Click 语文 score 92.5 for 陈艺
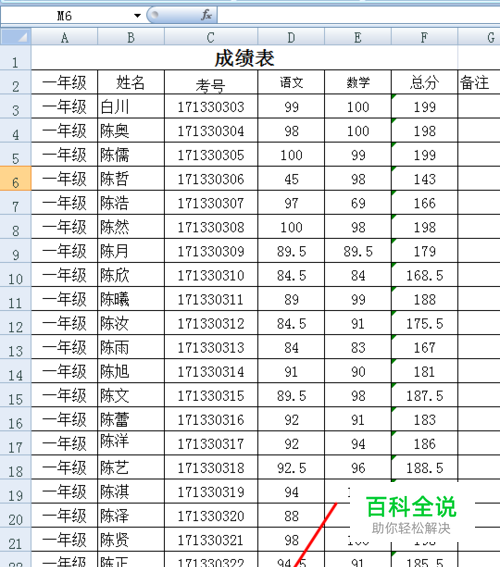The width and height of the screenshot is (500, 567). tap(291, 467)
